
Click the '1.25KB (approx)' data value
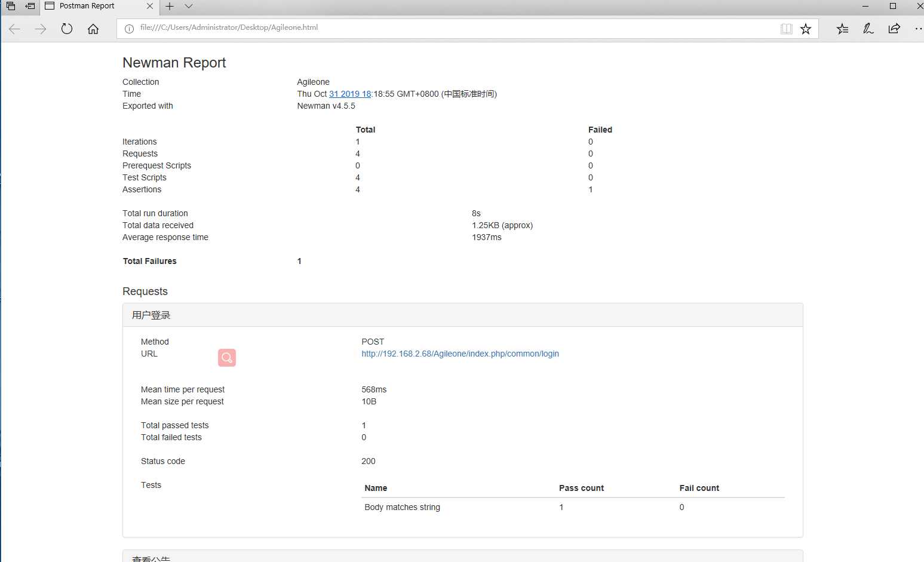click(502, 225)
